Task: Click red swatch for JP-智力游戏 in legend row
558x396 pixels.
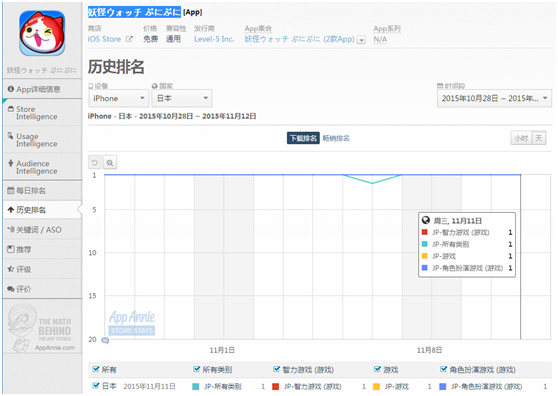Action: coord(275,386)
